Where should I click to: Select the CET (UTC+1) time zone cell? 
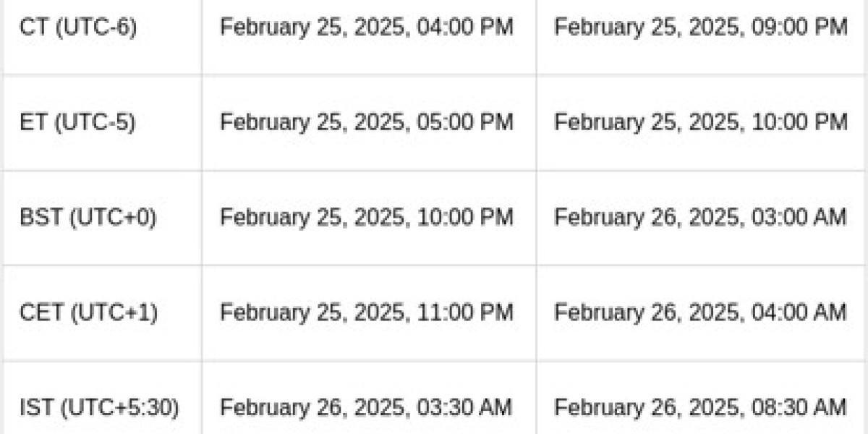(x=88, y=312)
